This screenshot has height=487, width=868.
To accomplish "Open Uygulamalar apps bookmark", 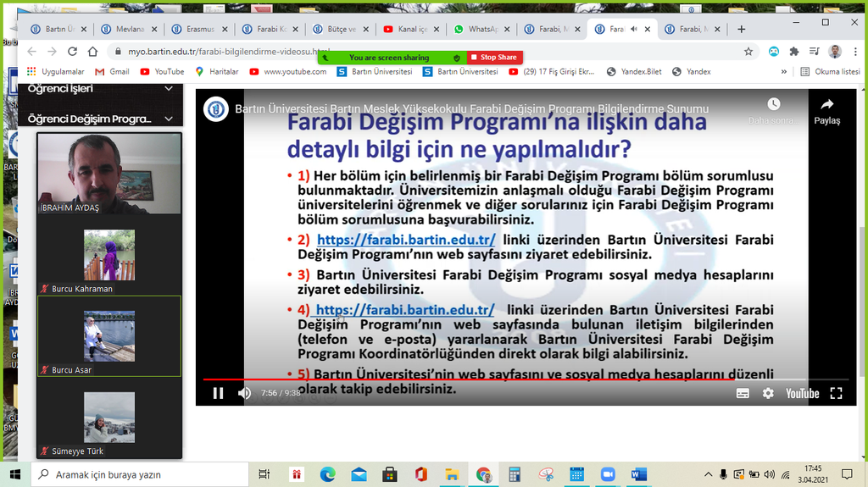I will [x=56, y=71].
